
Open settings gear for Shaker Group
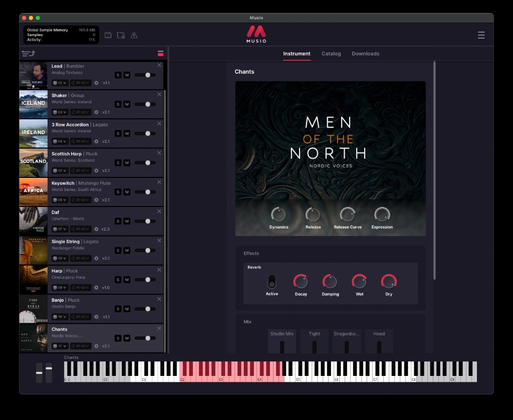pyautogui.click(x=96, y=112)
